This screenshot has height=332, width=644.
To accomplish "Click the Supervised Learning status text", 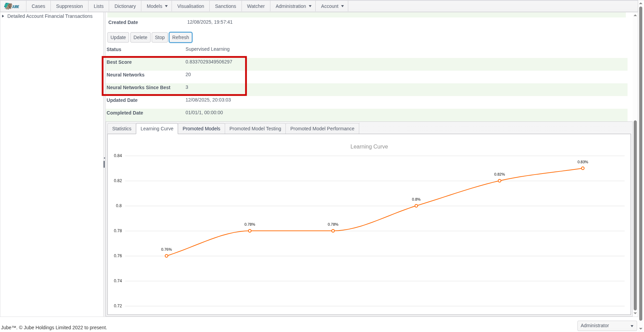I will (x=207, y=49).
